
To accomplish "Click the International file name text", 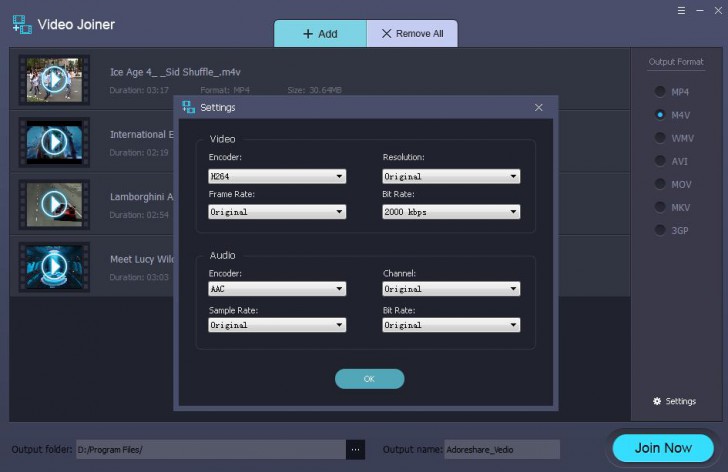I will pyautogui.click(x=142, y=135).
